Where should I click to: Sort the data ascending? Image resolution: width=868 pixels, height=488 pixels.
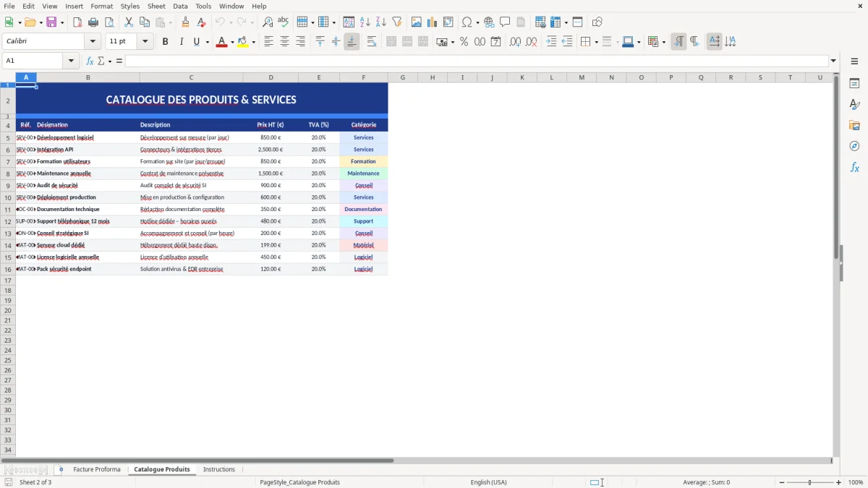click(x=366, y=22)
